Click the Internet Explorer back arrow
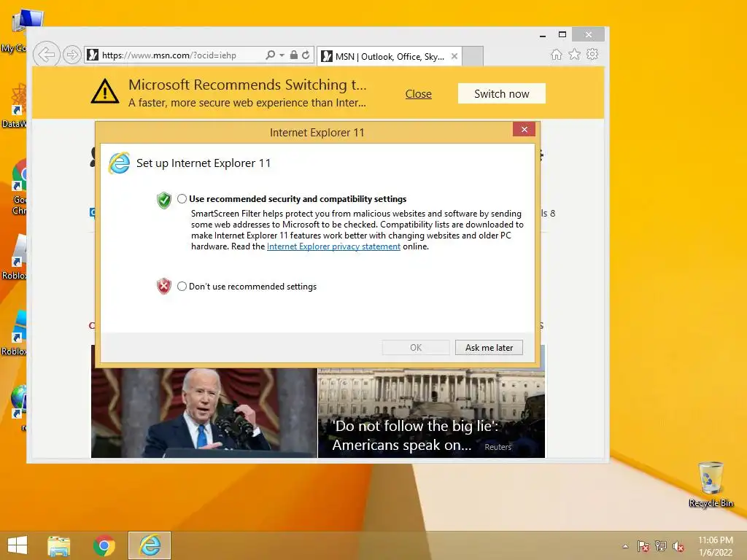747x560 pixels. click(46, 55)
